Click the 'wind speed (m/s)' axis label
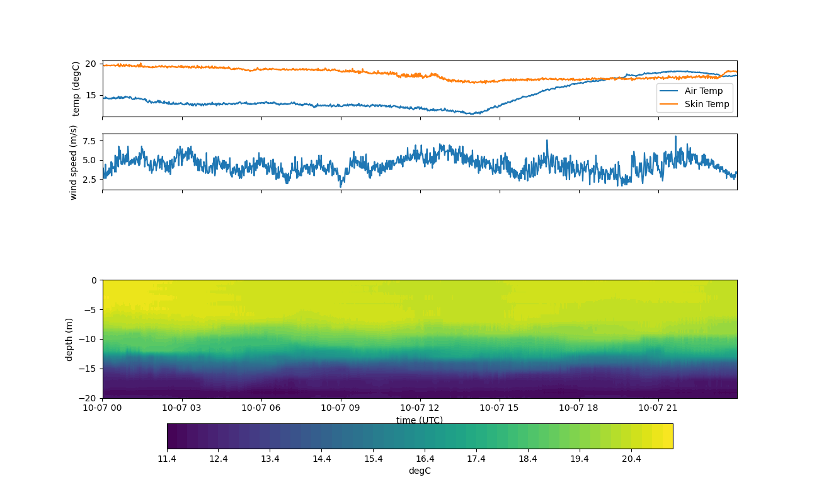 coord(74,162)
